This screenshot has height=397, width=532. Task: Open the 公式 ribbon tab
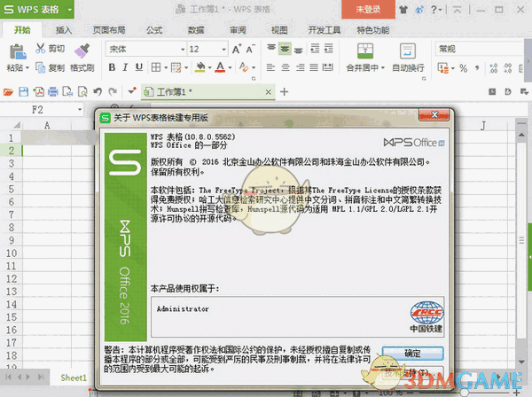154,30
